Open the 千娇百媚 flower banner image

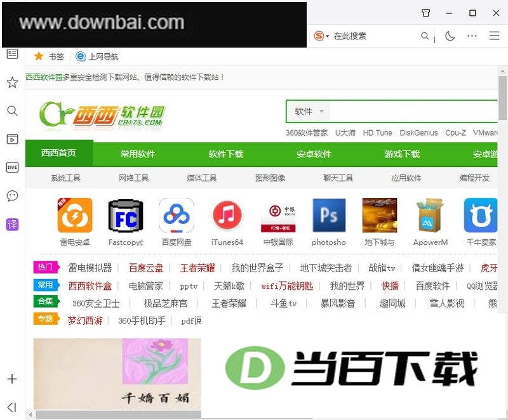pos(117,374)
